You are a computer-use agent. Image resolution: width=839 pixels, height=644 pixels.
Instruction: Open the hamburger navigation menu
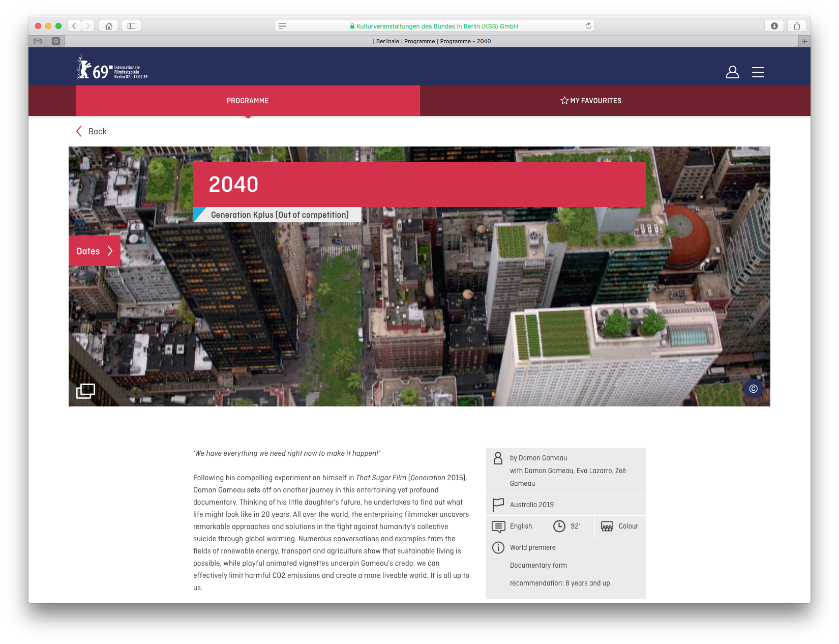pos(758,72)
